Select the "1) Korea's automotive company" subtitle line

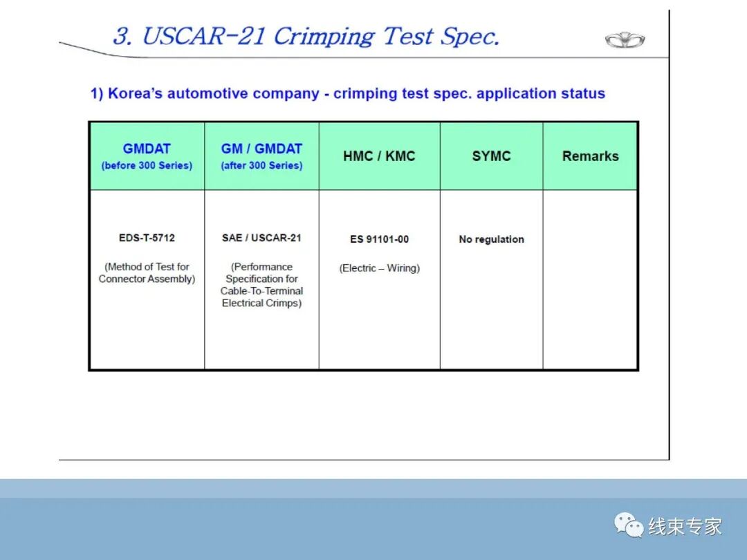pos(348,93)
